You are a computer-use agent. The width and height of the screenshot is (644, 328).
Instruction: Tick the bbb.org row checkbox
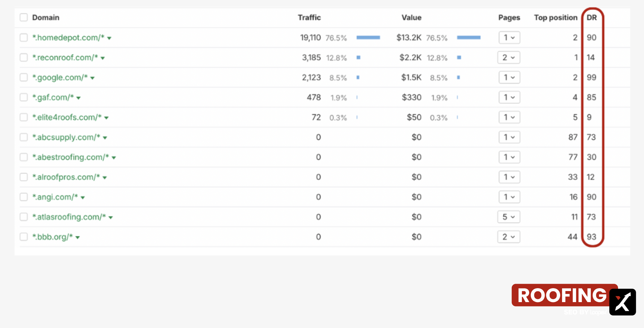[x=24, y=237]
